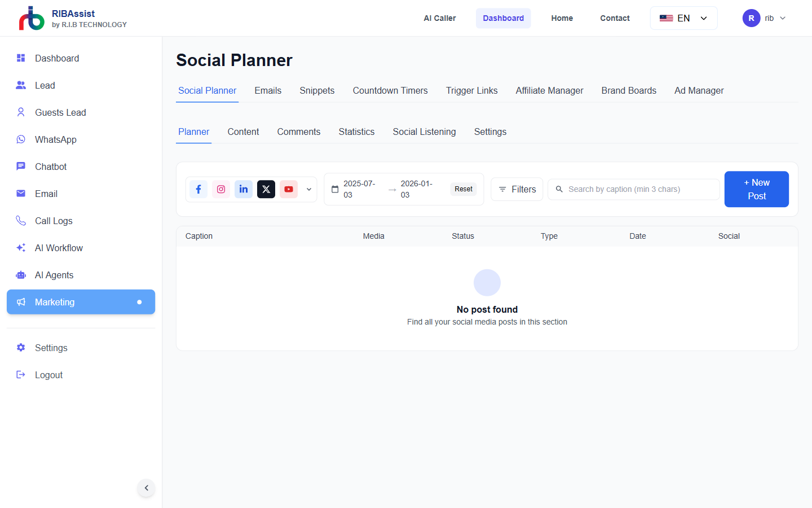Click the Chatbot icon in the sidebar
The width and height of the screenshot is (812, 508).
click(x=21, y=167)
